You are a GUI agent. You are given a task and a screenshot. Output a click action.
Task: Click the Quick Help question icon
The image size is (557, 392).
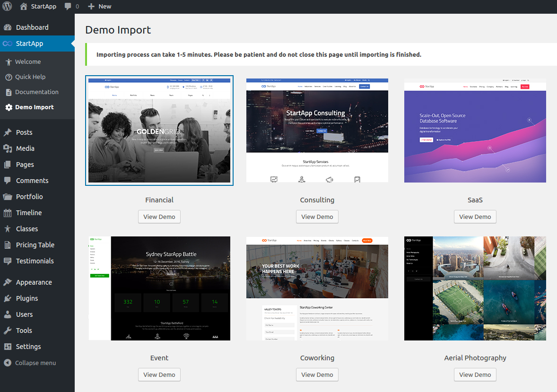[9, 77]
